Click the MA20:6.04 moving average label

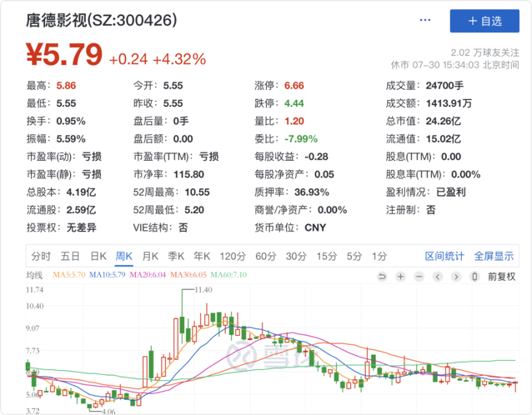(148, 275)
